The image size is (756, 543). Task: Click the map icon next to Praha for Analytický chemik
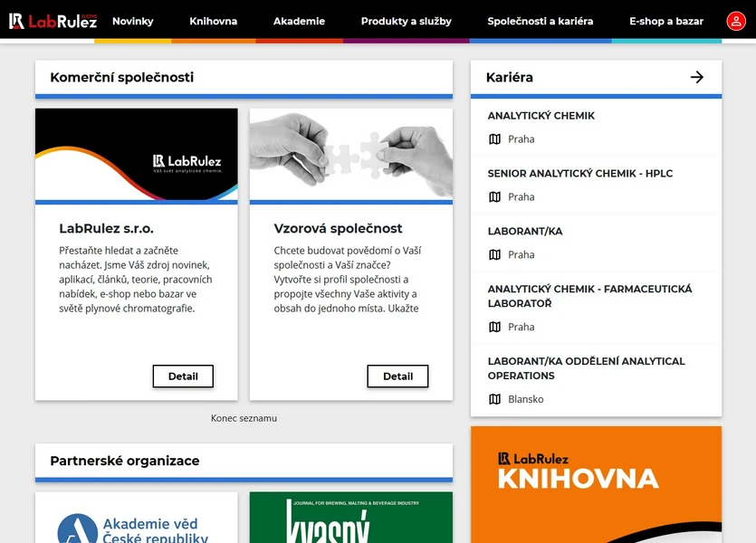coord(494,138)
